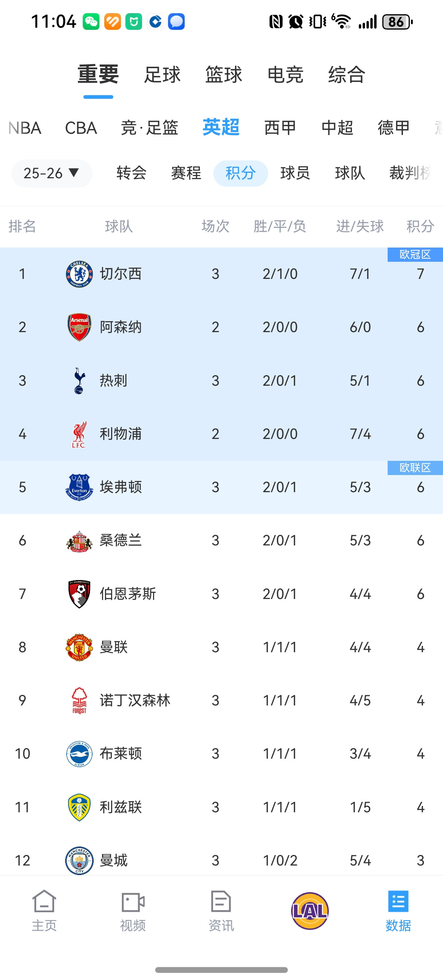The image size is (443, 980).
Task: Tap the Chelsea club crest
Action: pyautogui.click(x=79, y=274)
